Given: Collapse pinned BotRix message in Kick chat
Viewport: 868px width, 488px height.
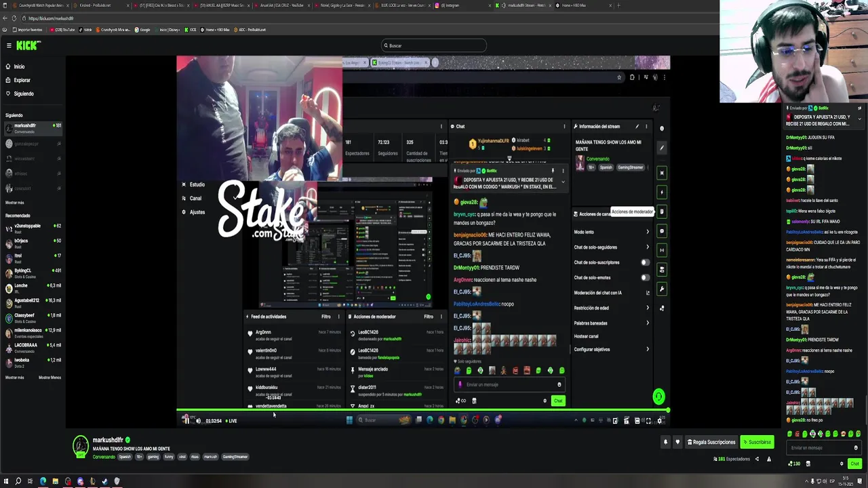Looking at the screenshot, I should point(859,119).
